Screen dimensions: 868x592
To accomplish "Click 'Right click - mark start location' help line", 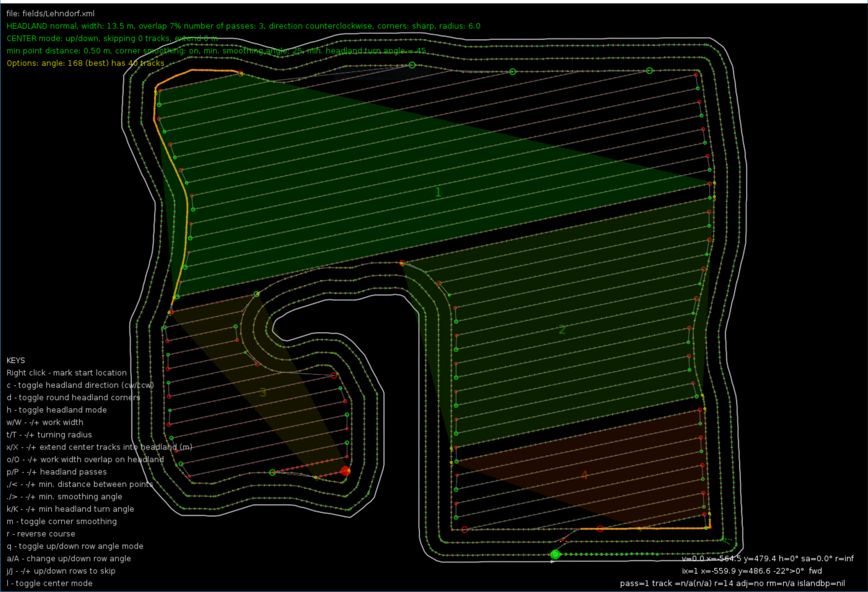I will [x=67, y=373].
